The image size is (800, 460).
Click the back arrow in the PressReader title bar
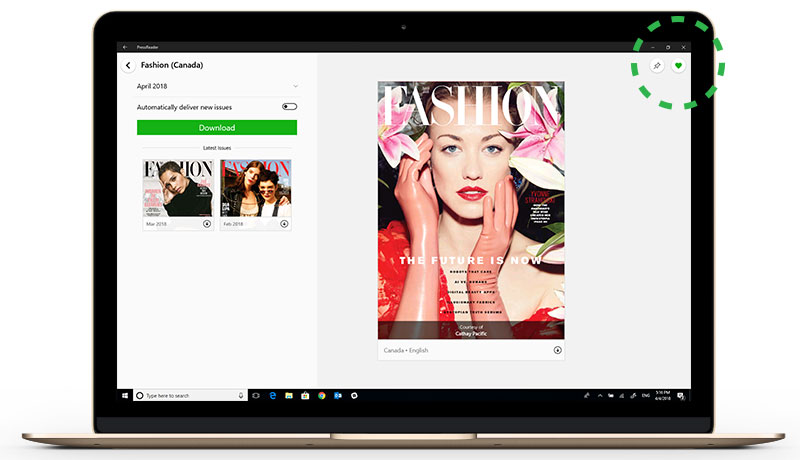[x=125, y=47]
